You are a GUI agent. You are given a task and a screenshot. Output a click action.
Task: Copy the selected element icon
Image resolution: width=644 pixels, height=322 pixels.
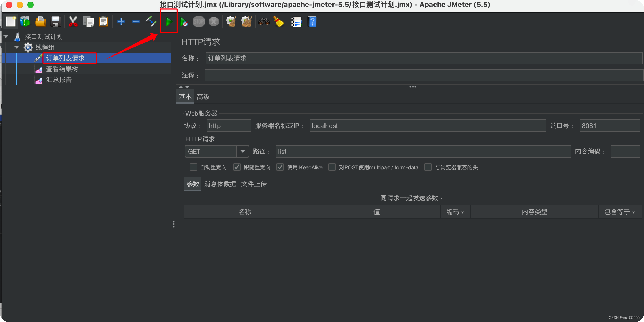click(88, 21)
